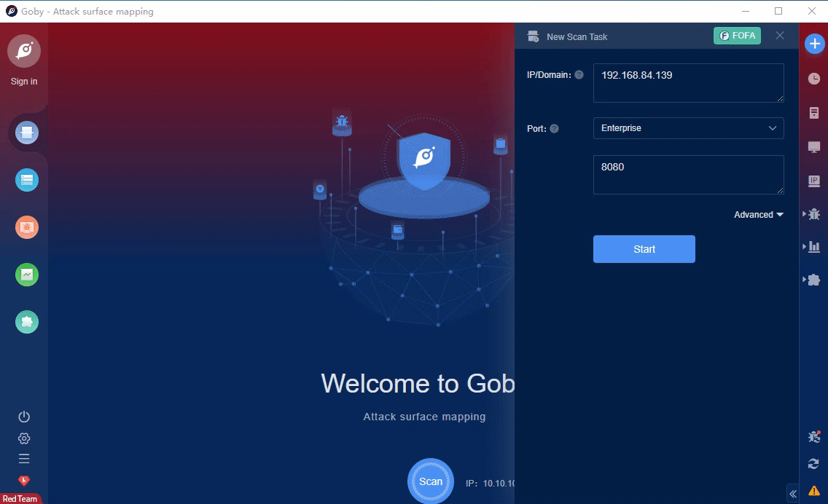Click the refresh arrows icon at bottom right
Image resolution: width=828 pixels, height=504 pixels.
tap(813, 463)
